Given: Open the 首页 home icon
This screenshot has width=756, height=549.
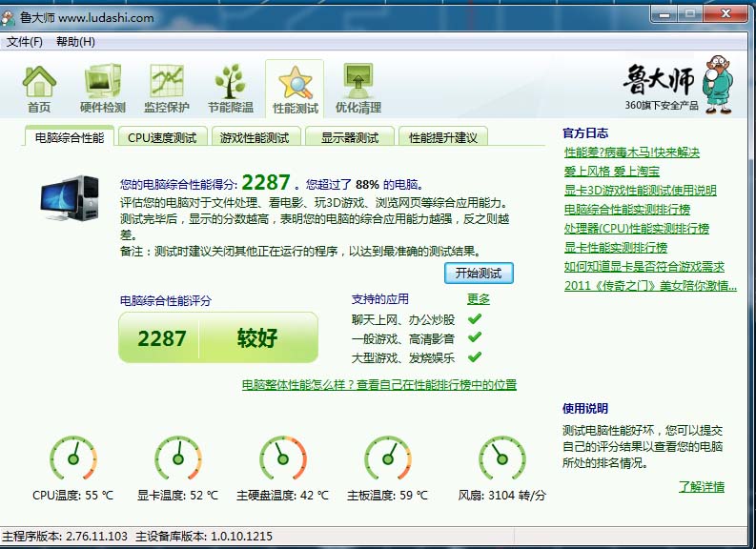Looking at the screenshot, I should tap(39, 90).
